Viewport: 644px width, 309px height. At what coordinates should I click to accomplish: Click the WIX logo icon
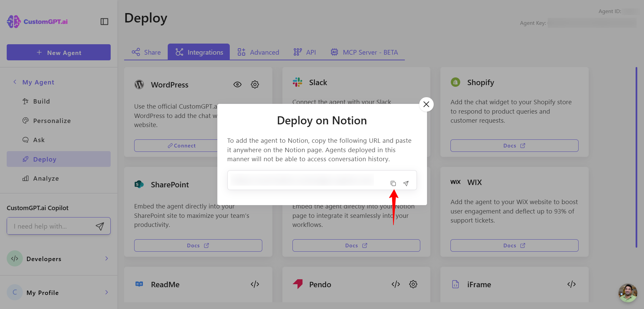tap(455, 182)
